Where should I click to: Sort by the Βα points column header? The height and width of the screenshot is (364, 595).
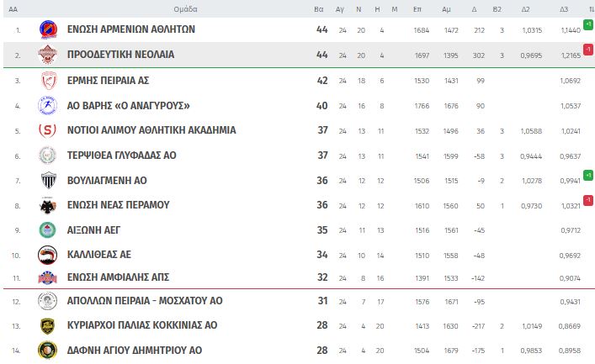pos(319,9)
